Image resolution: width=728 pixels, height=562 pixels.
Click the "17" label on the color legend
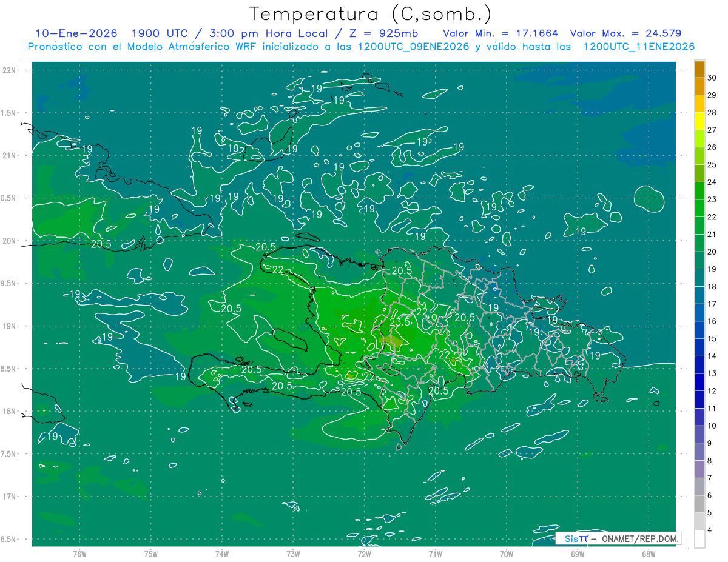712,304
